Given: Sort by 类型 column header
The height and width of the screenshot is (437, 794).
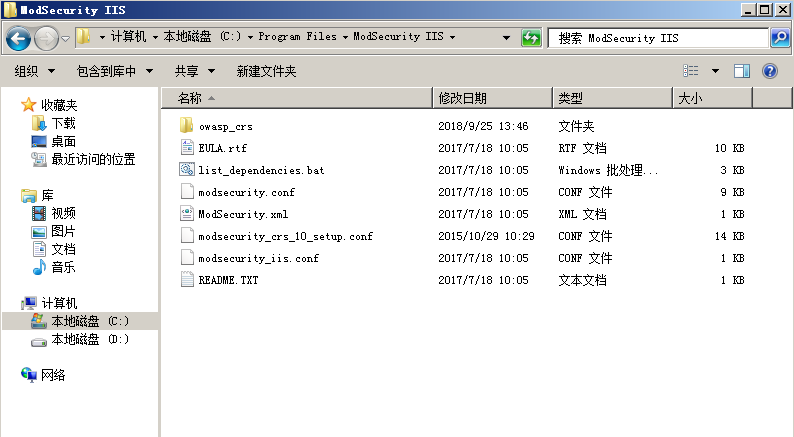Looking at the screenshot, I should (613, 98).
